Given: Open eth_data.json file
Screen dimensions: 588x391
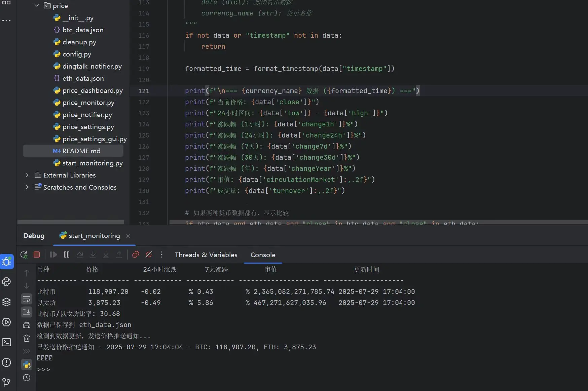Looking at the screenshot, I should pos(78,78).
